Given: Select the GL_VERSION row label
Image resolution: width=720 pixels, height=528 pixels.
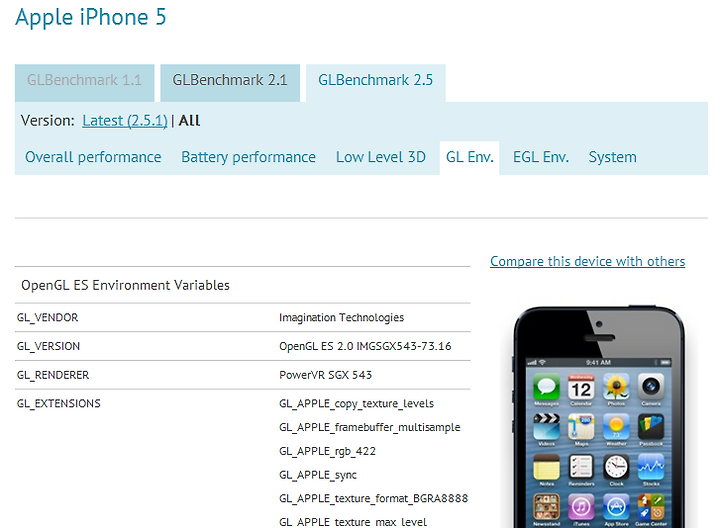Looking at the screenshot, I should click(48, 346).
